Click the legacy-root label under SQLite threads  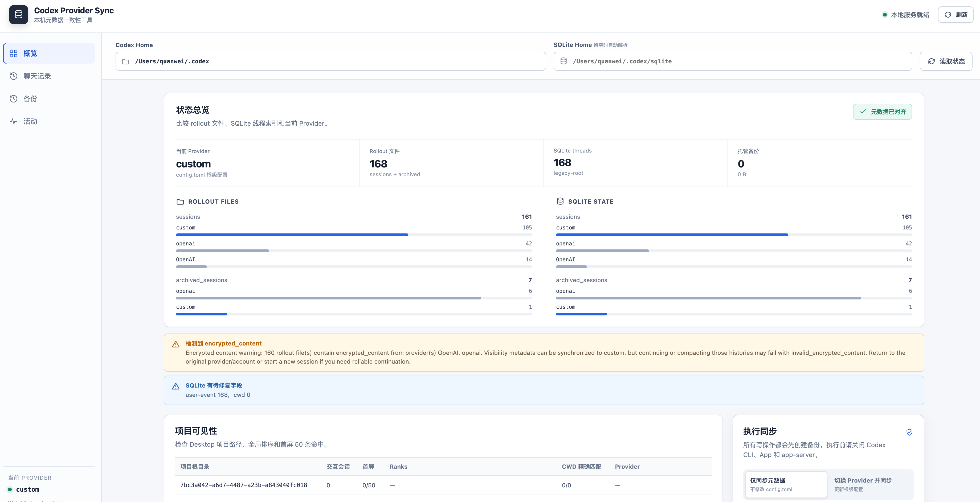[568, 174]
